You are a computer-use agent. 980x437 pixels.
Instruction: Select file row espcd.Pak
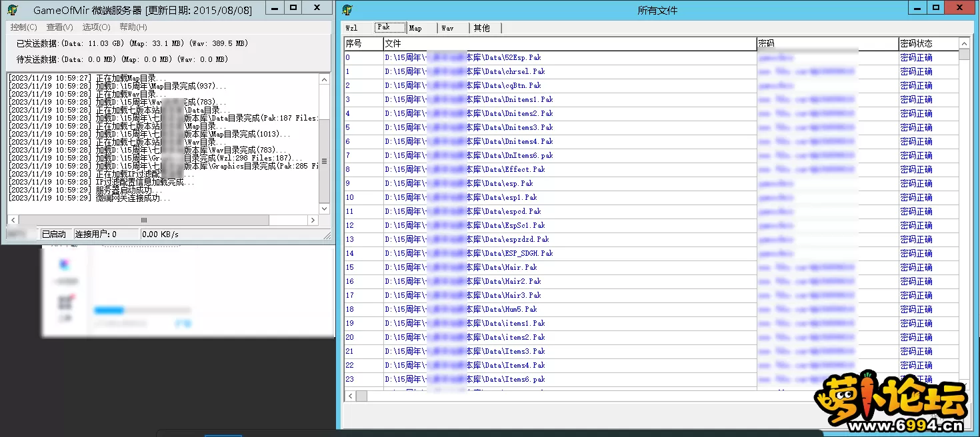pos(651,211)
